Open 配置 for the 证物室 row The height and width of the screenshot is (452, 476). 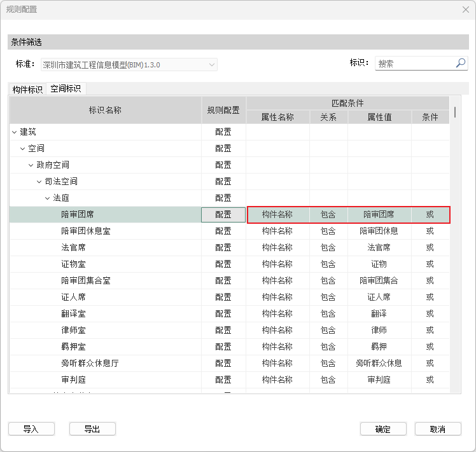(223, 264)
